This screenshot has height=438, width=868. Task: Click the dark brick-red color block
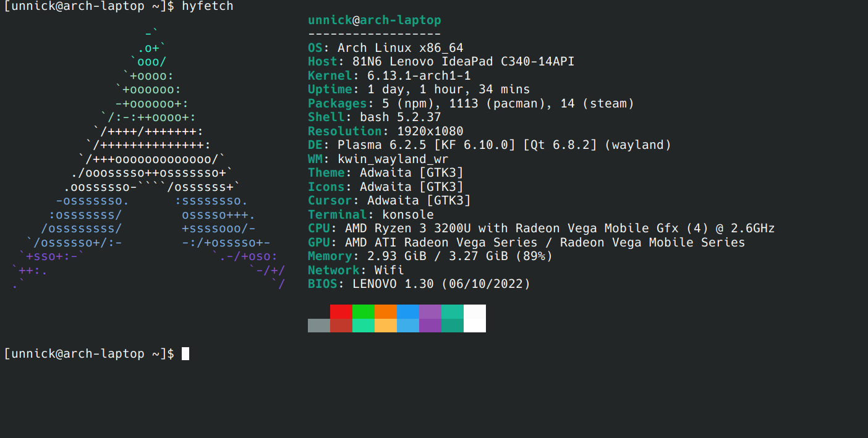341,326
